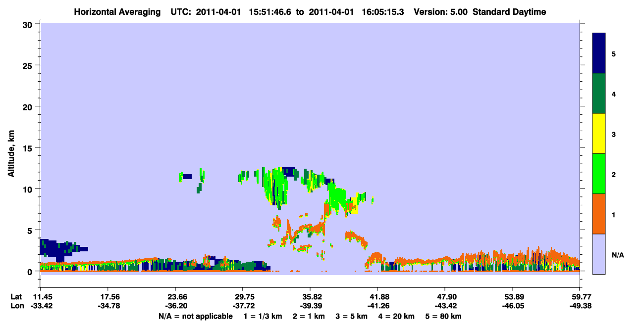Click latitude value 47.90
Image resolution: width=644 pixels, height=330 pixels.
[x=444, y=296]
